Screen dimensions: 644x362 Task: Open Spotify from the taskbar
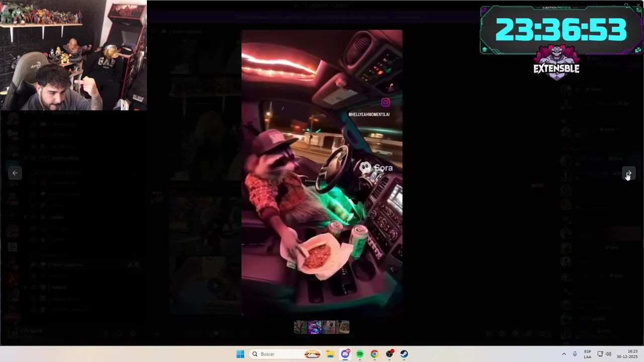360,354
